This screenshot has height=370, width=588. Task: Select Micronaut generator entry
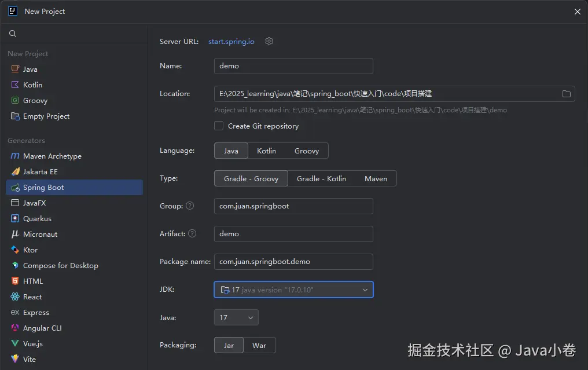coord(74,234)
